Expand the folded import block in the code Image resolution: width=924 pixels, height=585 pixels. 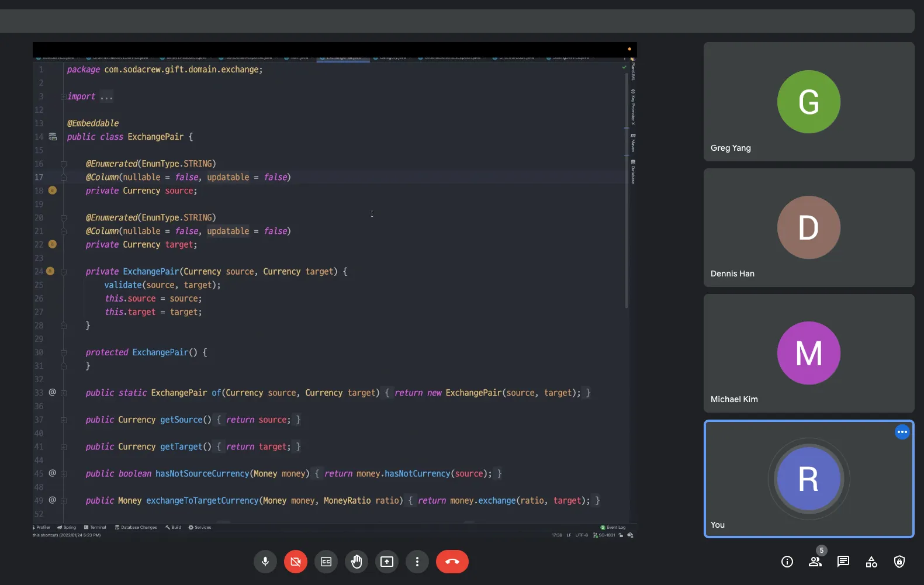coord(64,96)
